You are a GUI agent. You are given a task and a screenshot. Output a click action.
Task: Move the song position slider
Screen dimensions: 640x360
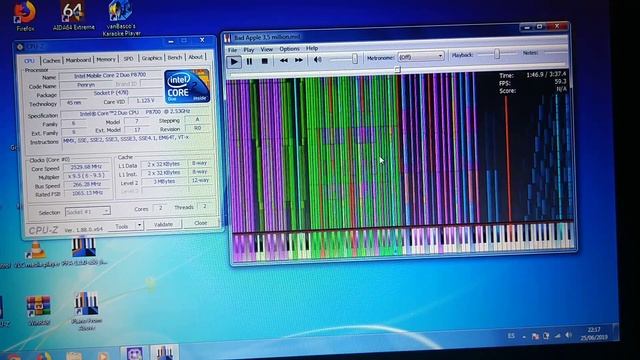point(397,70)
